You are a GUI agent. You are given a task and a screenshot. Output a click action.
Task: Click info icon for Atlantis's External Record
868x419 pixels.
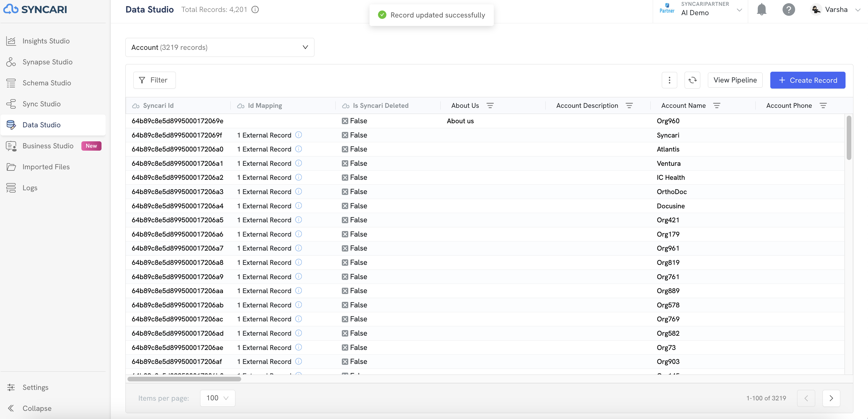299,149
